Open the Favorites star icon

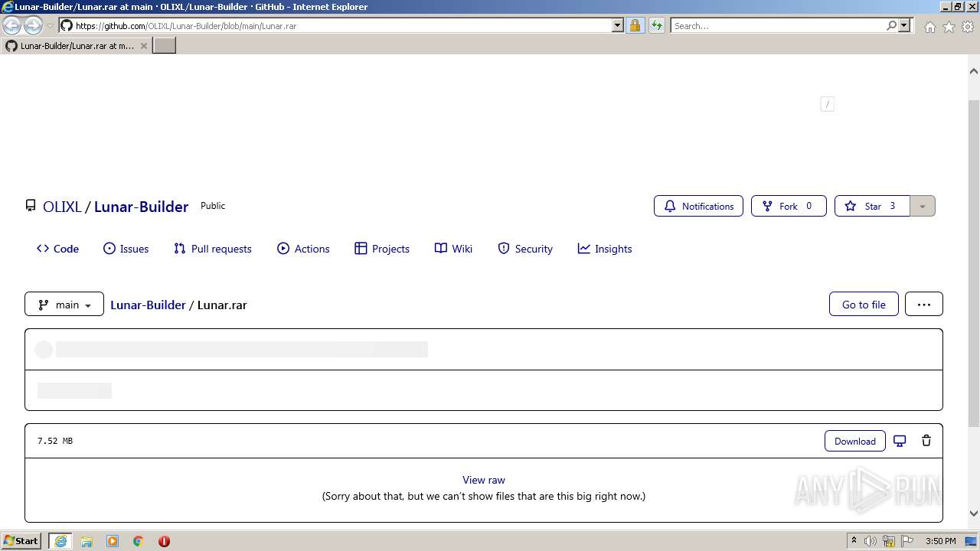(949, 27)
